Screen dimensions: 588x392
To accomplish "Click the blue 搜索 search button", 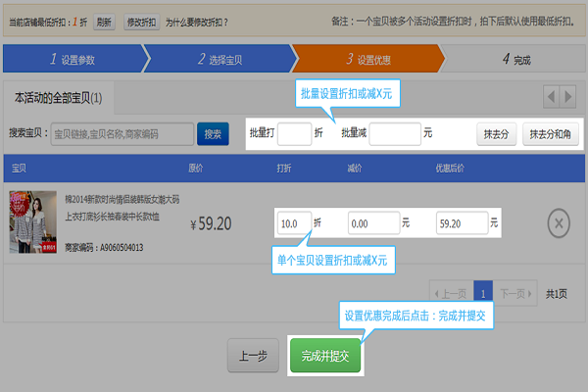I will click(x=213, y=134).
